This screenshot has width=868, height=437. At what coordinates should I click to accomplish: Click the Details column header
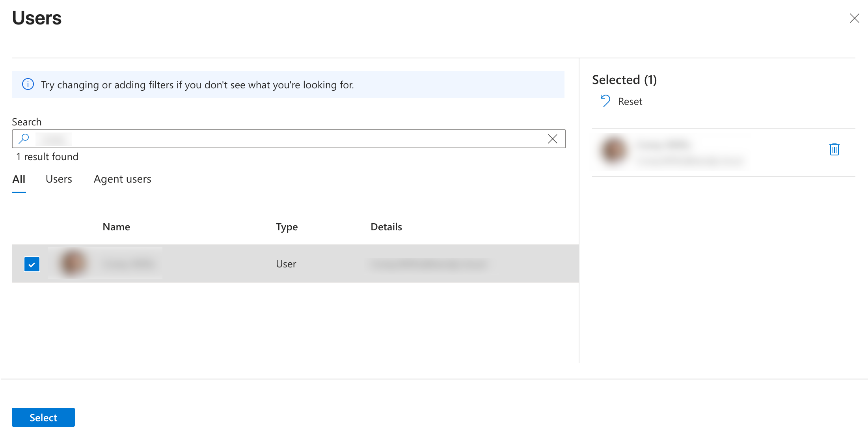pos(386,227)
